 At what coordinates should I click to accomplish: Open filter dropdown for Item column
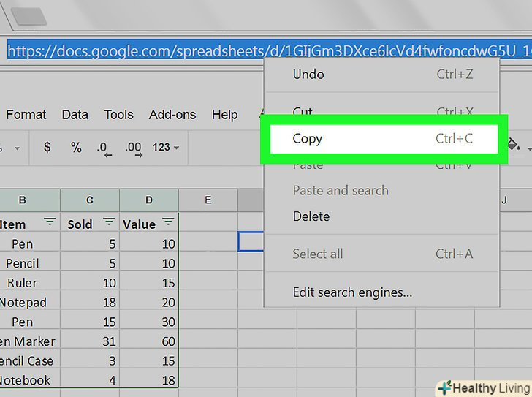50,222
